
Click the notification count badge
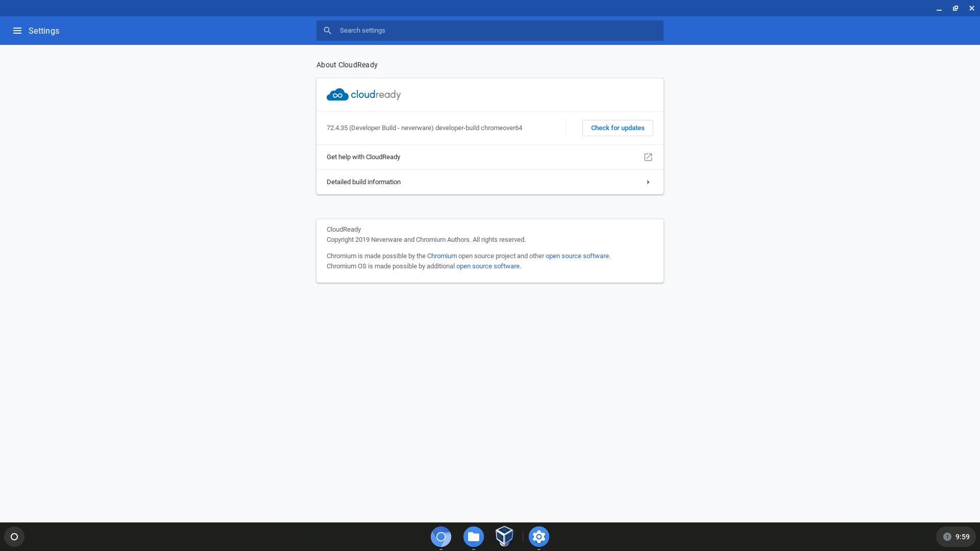click(x=947, y=537)
